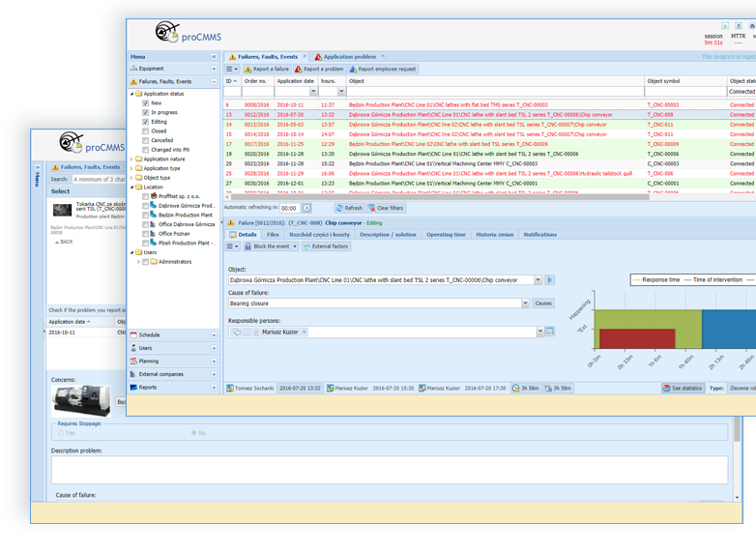Image resolution: width=756 pixels, height=550 pixels.
Task: Check the ProffNet sp. z o.o. location checkbox
Action: 145,196
